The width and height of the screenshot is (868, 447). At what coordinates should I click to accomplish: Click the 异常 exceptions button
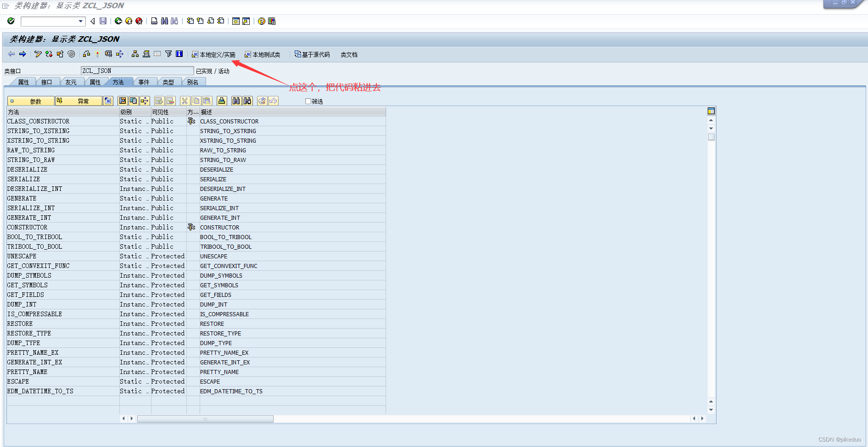78,101
